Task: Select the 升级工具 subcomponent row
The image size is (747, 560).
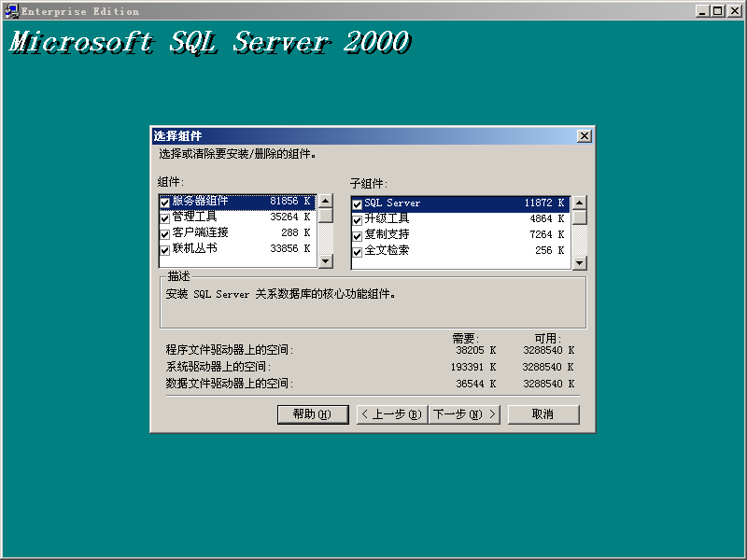Action: (460, 219)
